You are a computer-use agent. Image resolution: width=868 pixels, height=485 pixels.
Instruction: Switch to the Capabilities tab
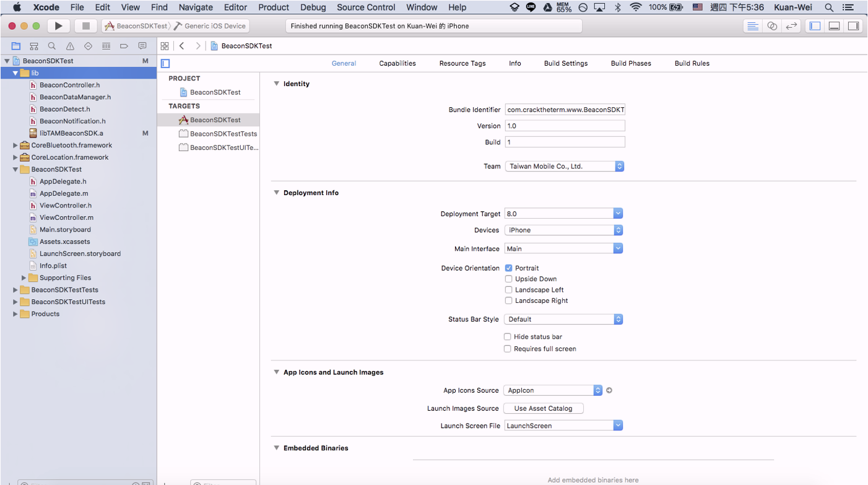(x=397, y=63)
